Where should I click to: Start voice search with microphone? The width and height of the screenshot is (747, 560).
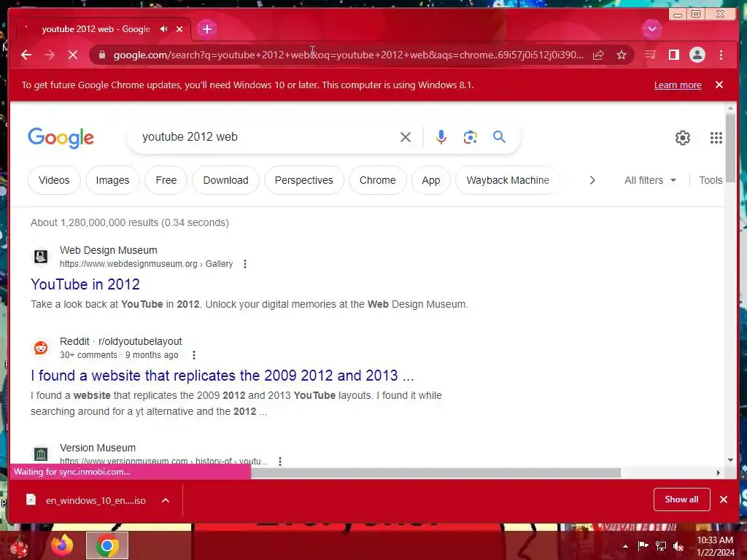coord(441,137)
